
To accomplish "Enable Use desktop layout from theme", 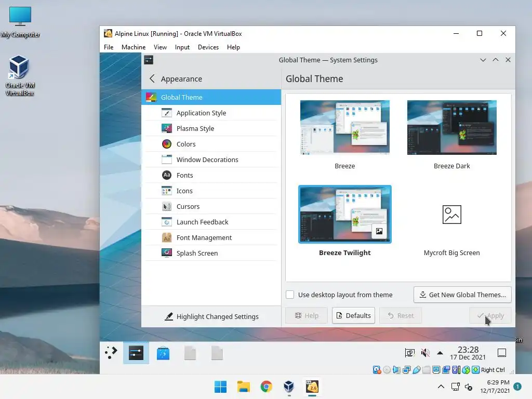I will pyautogui.click(x=290, y=295).
